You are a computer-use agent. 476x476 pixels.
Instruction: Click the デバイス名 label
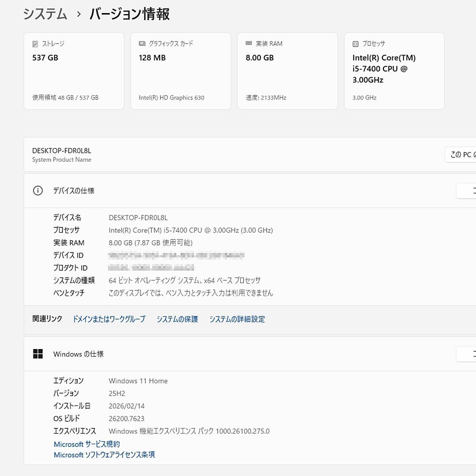click(x=67, y=217)
